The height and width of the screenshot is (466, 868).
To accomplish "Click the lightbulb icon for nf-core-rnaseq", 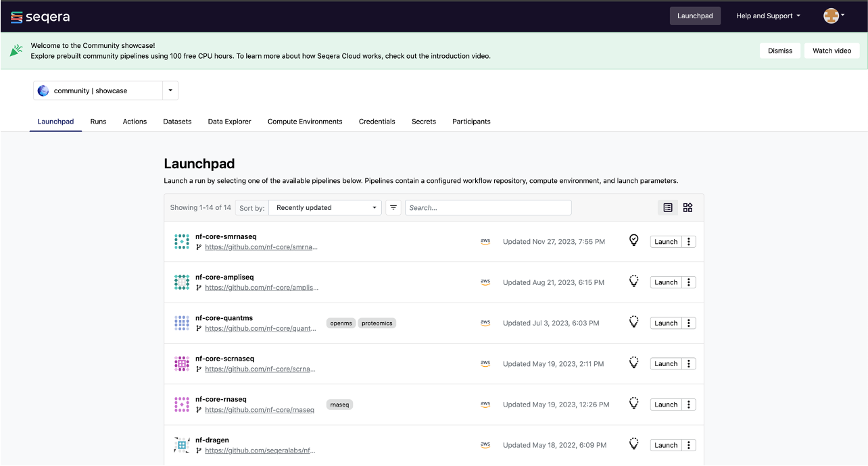I will [x=634, y=403].
